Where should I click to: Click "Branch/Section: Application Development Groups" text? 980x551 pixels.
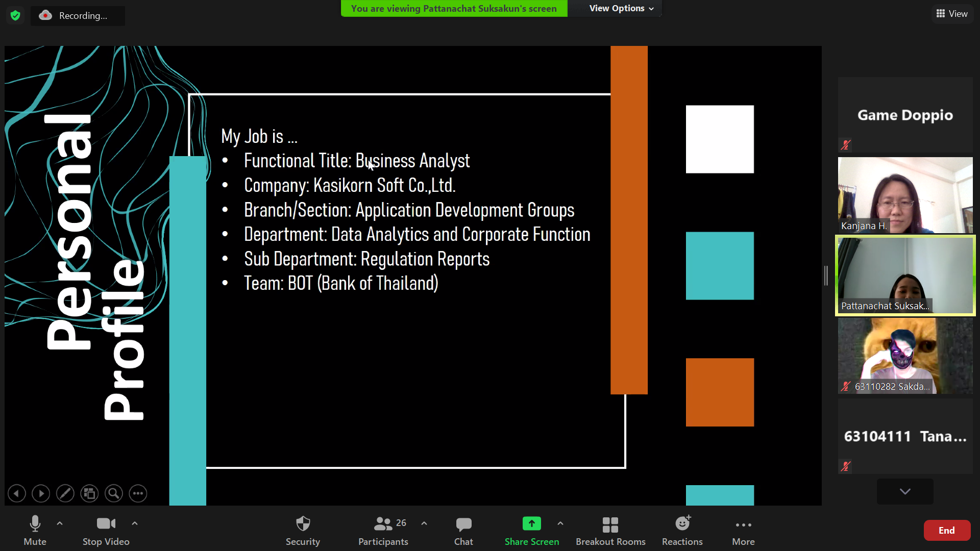[409, 210]
